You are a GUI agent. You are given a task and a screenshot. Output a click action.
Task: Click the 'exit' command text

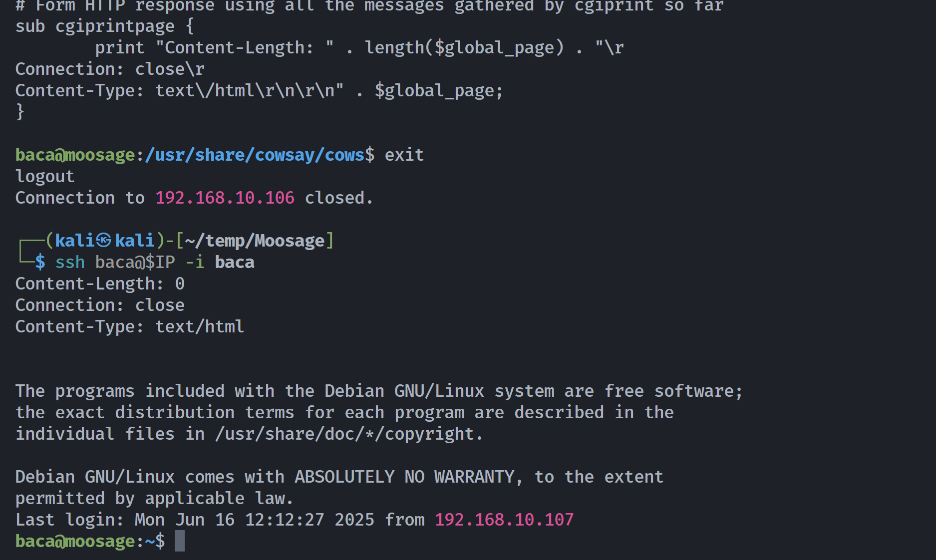pyautogui.click(x=404, y=155)
